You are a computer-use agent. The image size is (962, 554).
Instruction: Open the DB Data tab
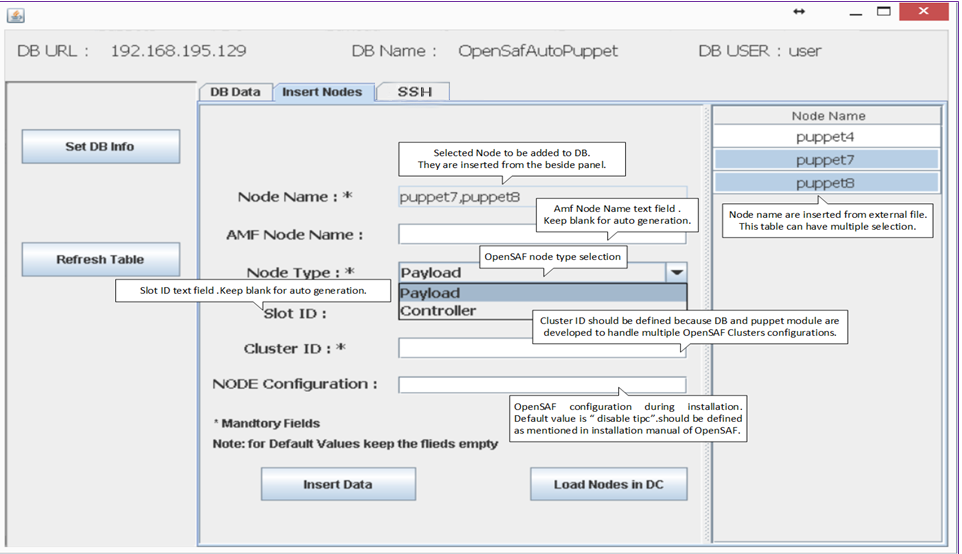[x=235, y=92]
